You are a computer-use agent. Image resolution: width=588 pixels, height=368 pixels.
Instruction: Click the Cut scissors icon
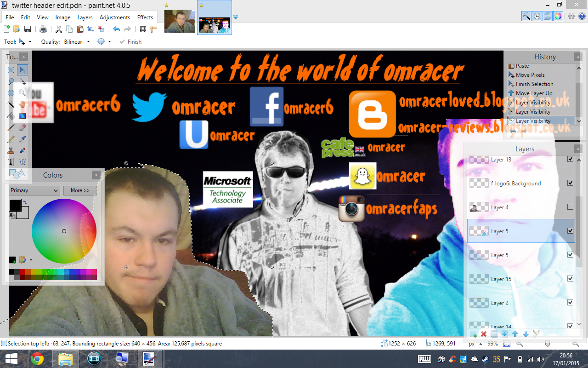(59, 29)
